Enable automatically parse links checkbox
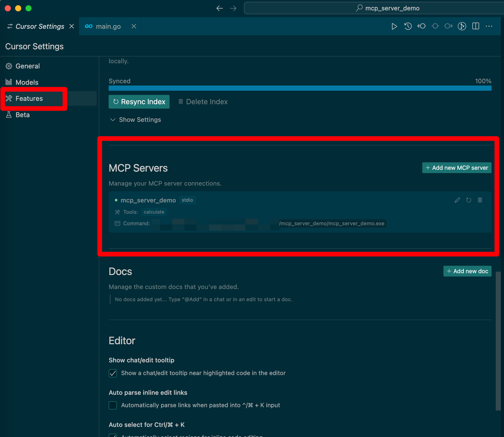 (x=113, y=406)
